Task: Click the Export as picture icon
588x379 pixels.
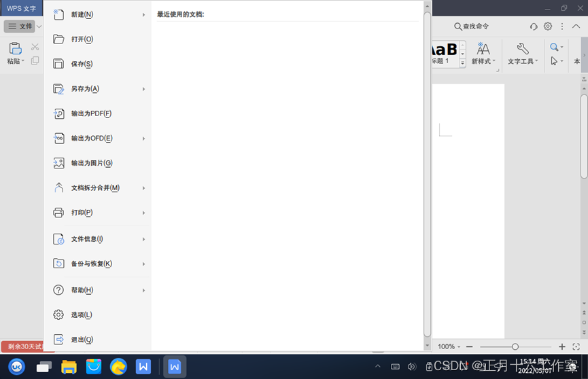Action: tap(58, 163)
